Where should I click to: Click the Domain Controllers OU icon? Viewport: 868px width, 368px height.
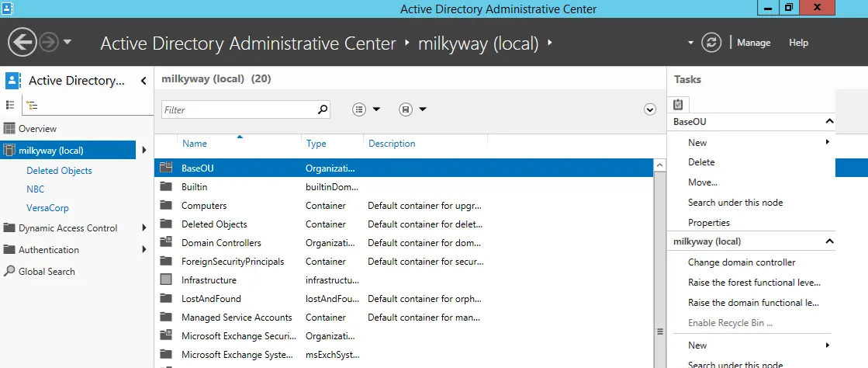(x=166, y=242)
